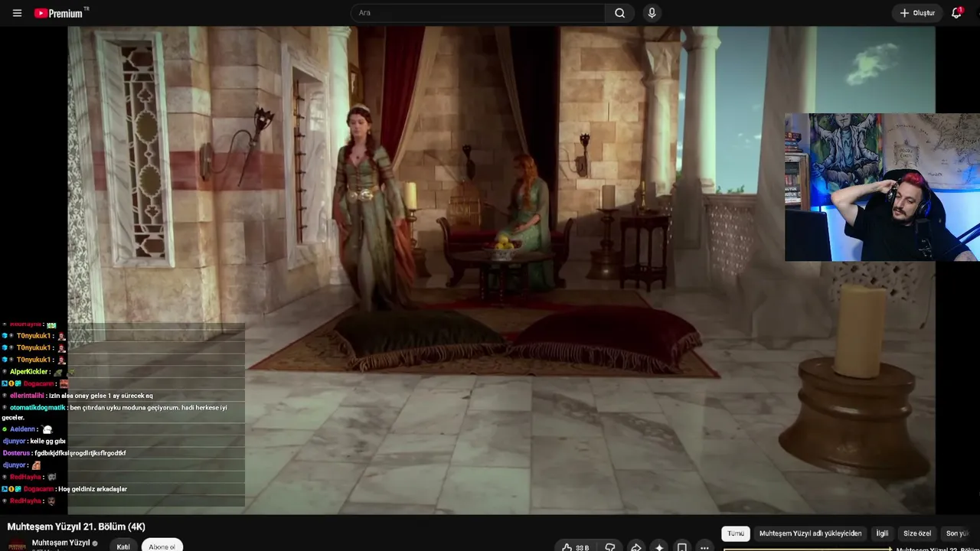Click 'Hoş geldiniz arkadaşlar' chat message
Screen dimensions: 980x551
coord(93,489)
